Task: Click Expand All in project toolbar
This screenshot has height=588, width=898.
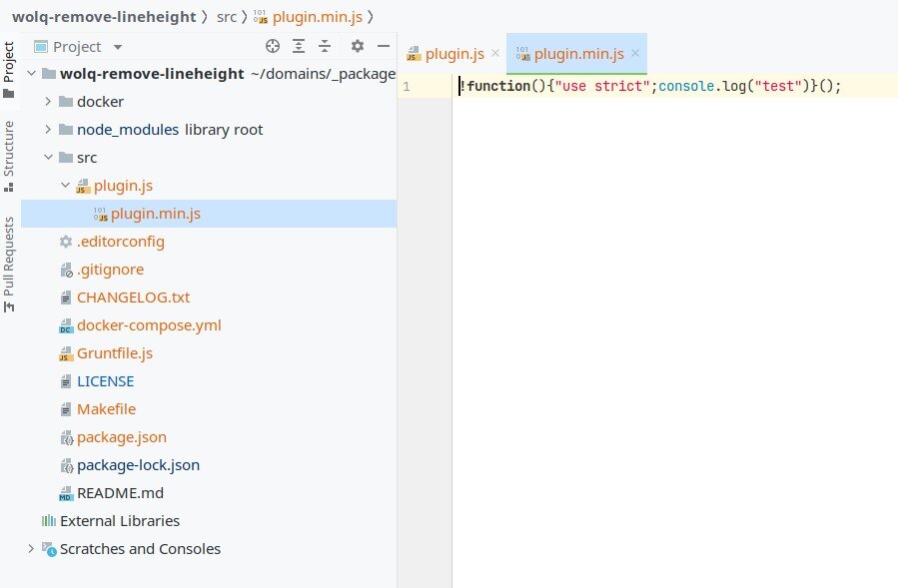Action: click(299, 46)
